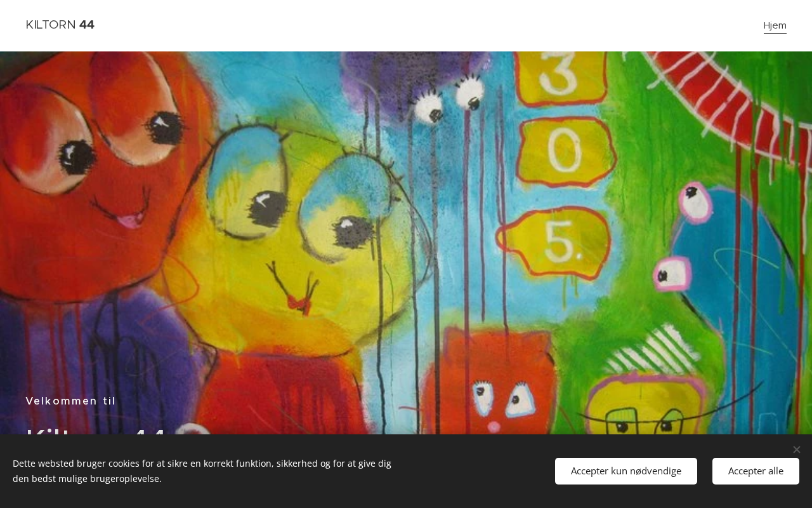The height and width of the screenshot is (508, 812).
Task: Open the Hjem menu item
Action: coord(775,25)
